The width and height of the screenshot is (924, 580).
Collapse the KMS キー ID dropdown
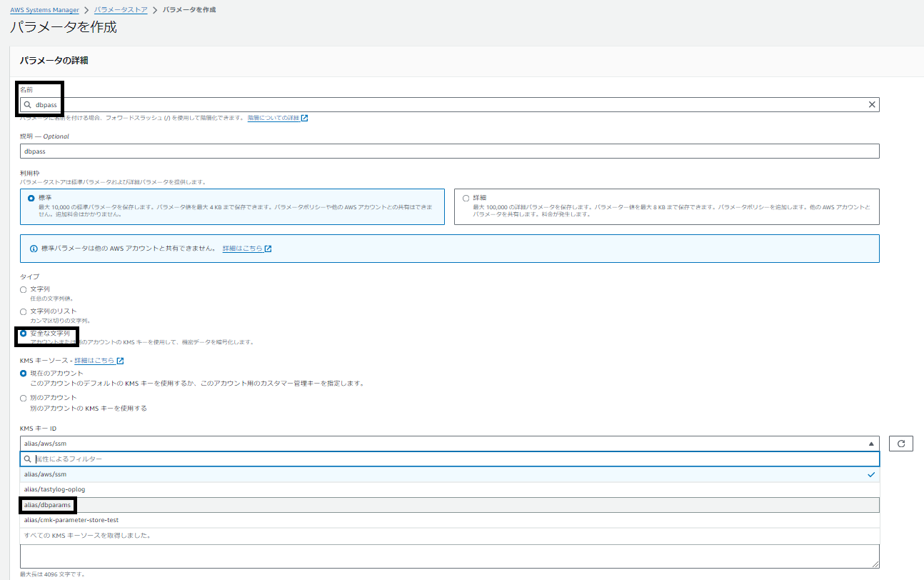click(450, 444)
